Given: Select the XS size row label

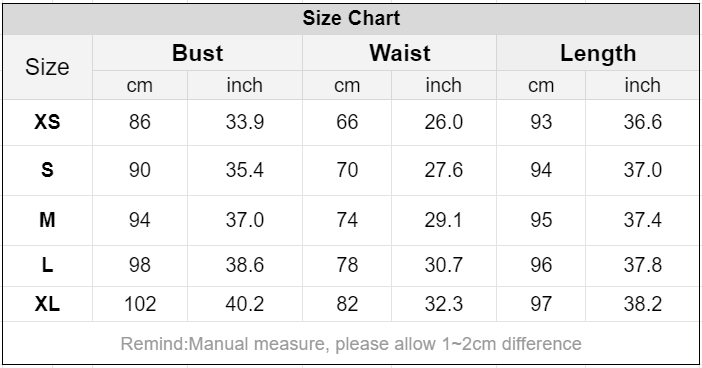Looking at the screenshot, I should point(47,122).
